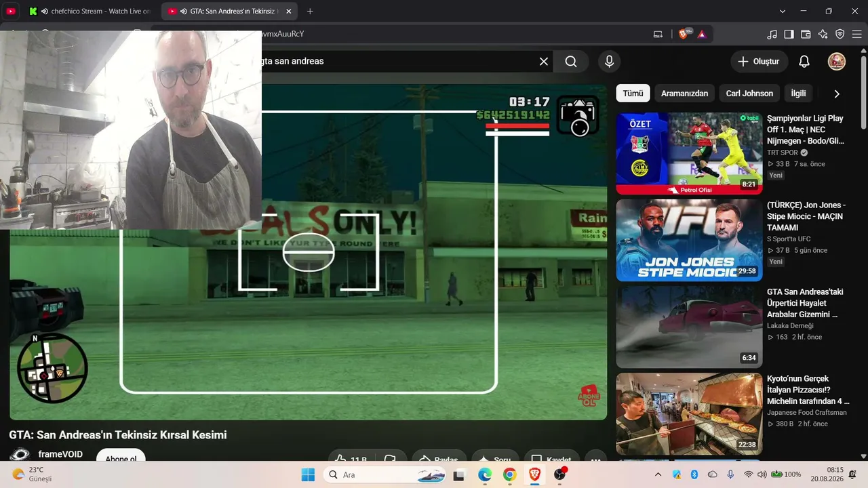Open the weather widget showing 23°C

(x=32, y=474)
